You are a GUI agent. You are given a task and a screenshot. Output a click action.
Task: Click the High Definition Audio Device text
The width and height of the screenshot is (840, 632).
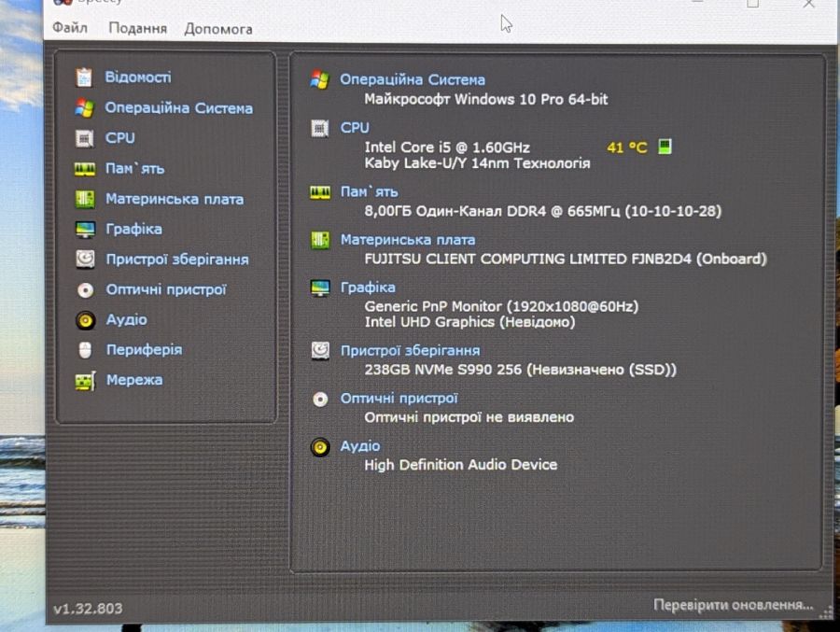pos(461,465)
